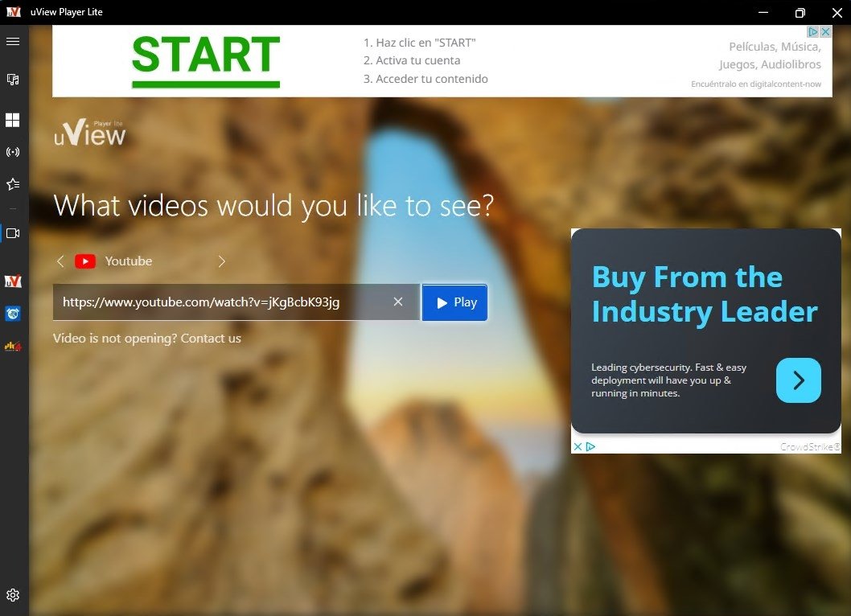Click the red YouTube logo icon
Screen dimensions: 851x616
click(x=85, y=261)
